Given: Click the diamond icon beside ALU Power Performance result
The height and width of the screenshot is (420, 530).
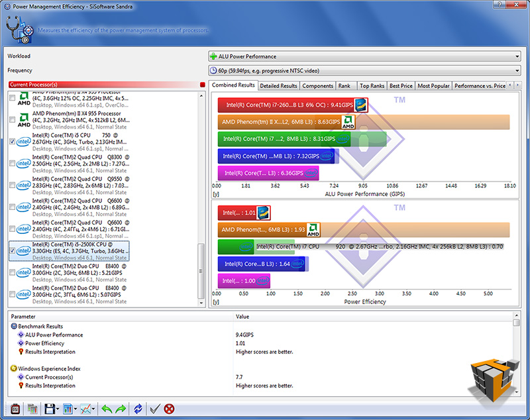Looking at the screenshot, I should point(21,335).
